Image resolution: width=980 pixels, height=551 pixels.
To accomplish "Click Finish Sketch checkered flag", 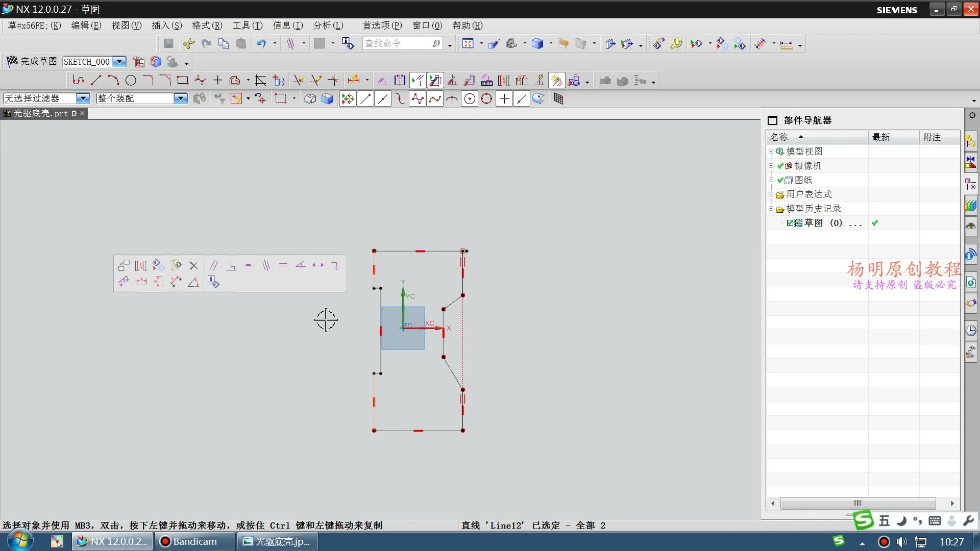I will click(12, 61).
